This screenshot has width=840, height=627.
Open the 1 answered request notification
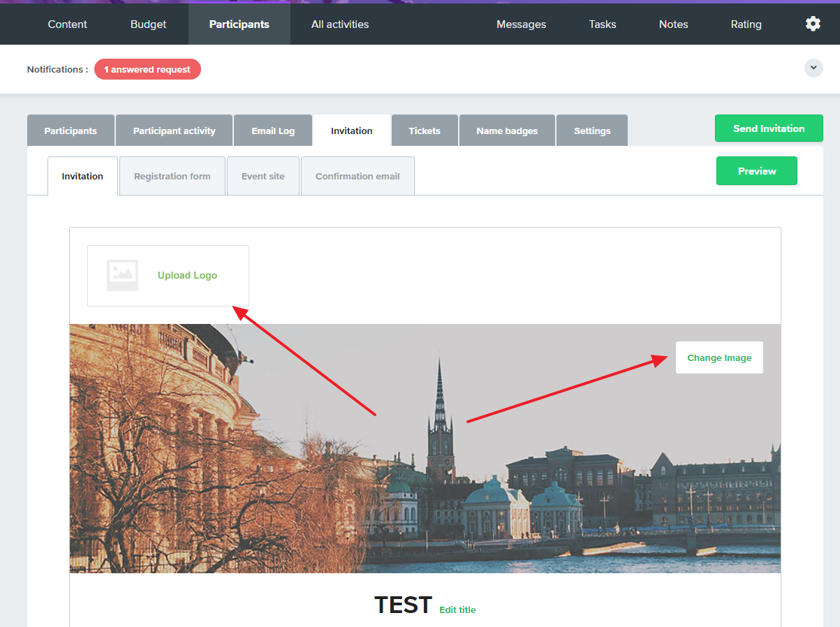pos(147,69)
